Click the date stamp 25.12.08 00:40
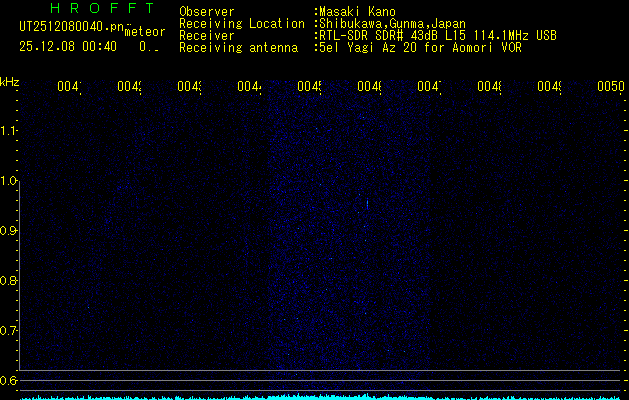 68,47
